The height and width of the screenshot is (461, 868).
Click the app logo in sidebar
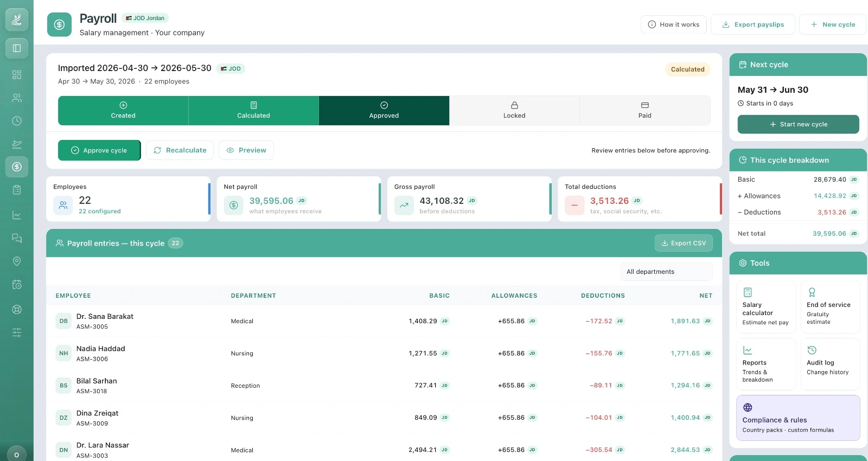(x=17, y=20)
